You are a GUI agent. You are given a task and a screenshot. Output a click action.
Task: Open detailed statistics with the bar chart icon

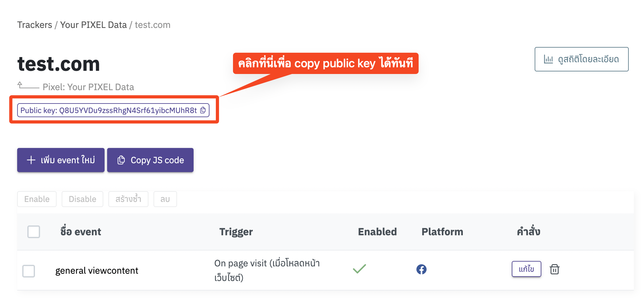point(548,59)
